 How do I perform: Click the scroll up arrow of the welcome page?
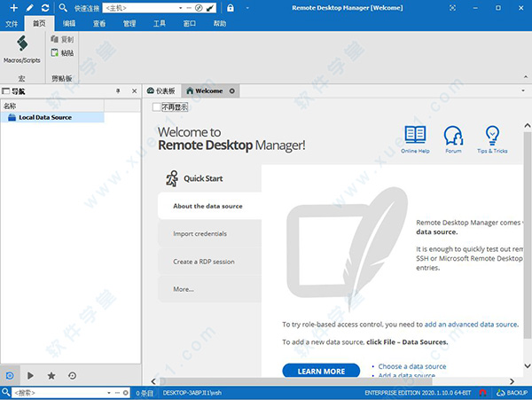528,126
